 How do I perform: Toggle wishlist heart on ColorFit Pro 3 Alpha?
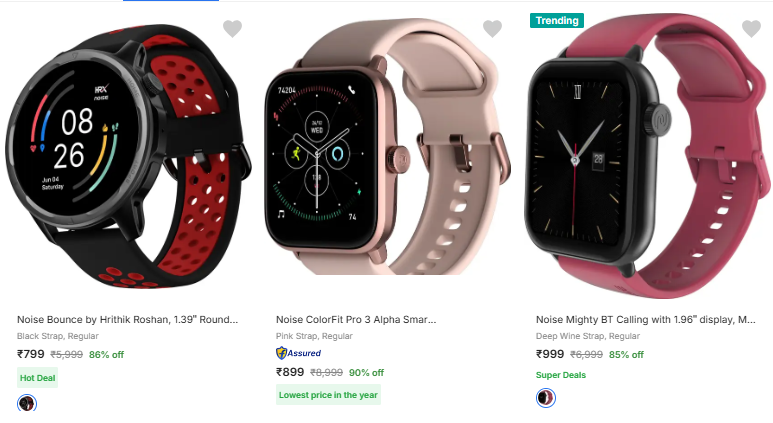[x=492, y=29]
